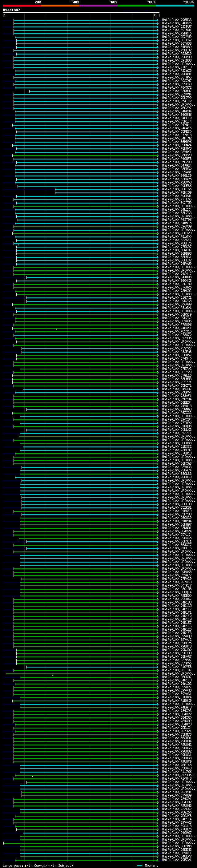Image resolution: width=197 pixels, height=868 pixels.
Task: Select the UniRef100_C4JD90 label
Action: coord(177,277)
